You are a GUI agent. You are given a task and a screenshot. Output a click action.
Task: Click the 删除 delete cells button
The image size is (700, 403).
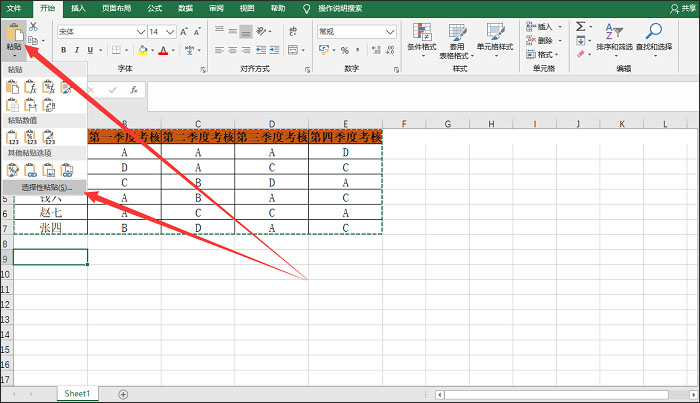[544, 41]
